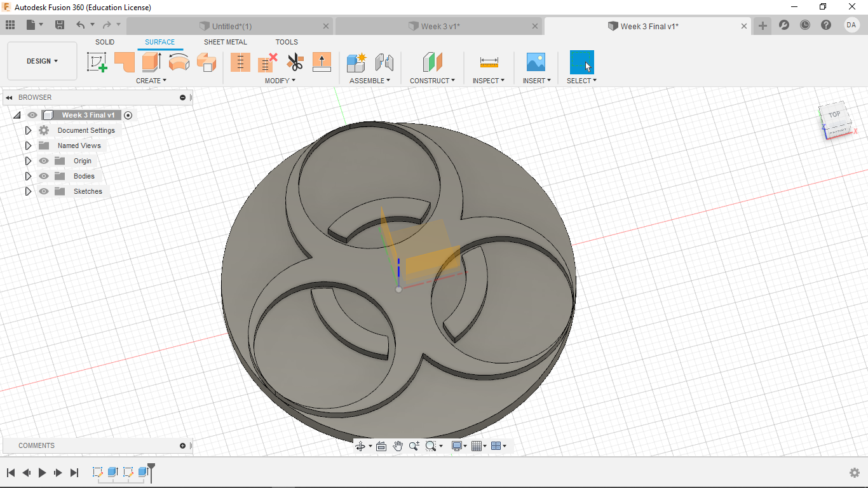The image size is (868, 488).
Task: Switch to the Untitled*(1) document tab
Action: click(229, 26)
